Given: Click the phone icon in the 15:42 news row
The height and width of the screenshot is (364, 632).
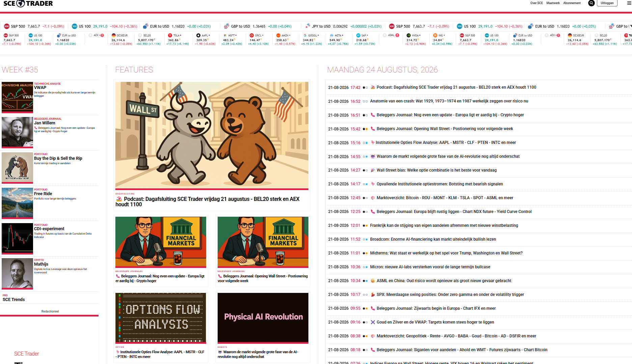Looking at the screenshot, I should (x=373, y=129).
